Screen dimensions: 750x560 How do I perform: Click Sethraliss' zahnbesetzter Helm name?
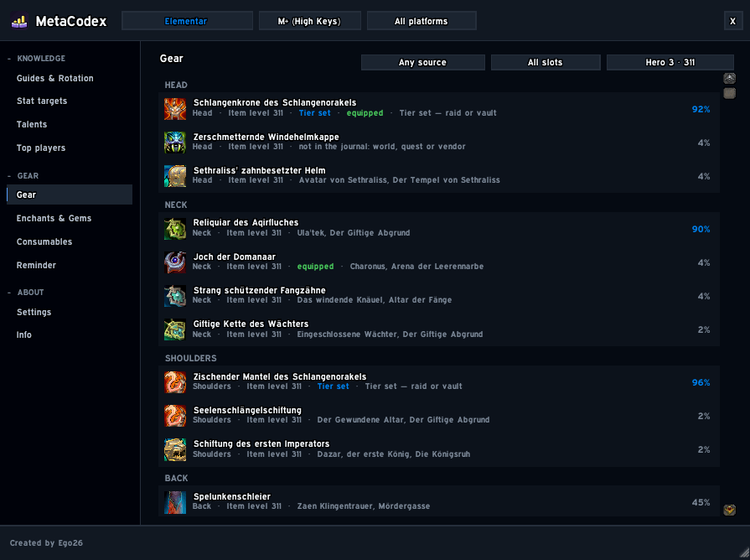pos(259,170)
